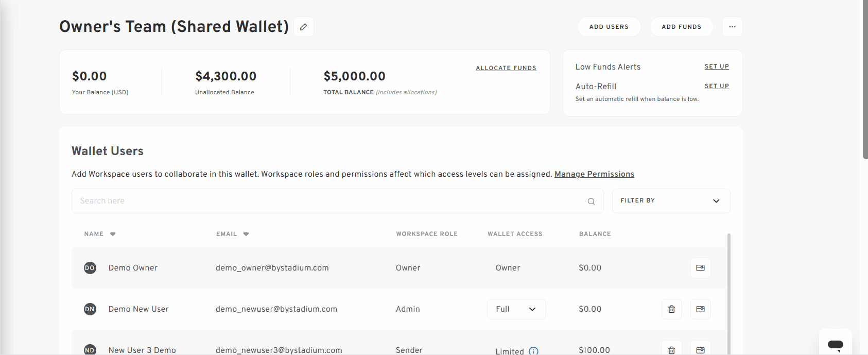The image size is (868, 355).
Task: Open the ALLOCATE FUNDS link
Action: click(506, 67)
